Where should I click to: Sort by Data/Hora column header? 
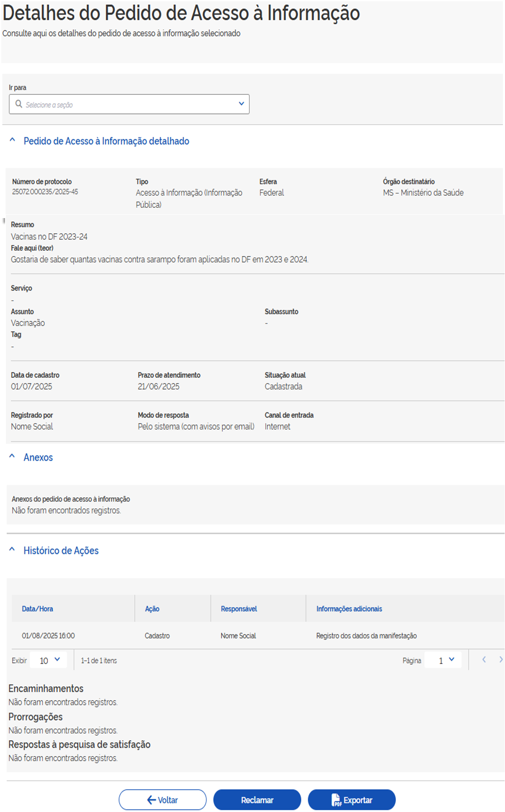[x=37, y=609]
